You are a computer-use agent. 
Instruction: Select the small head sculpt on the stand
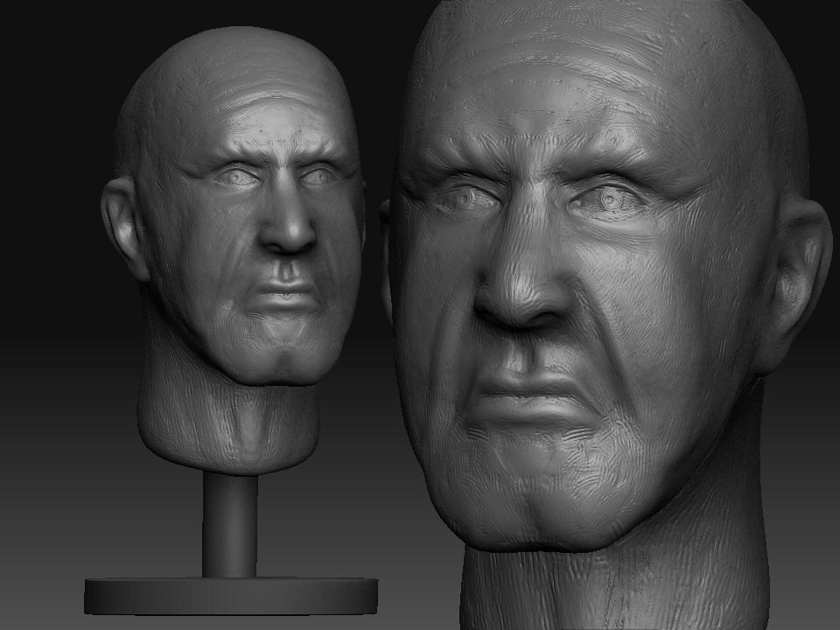pos(234,250)
